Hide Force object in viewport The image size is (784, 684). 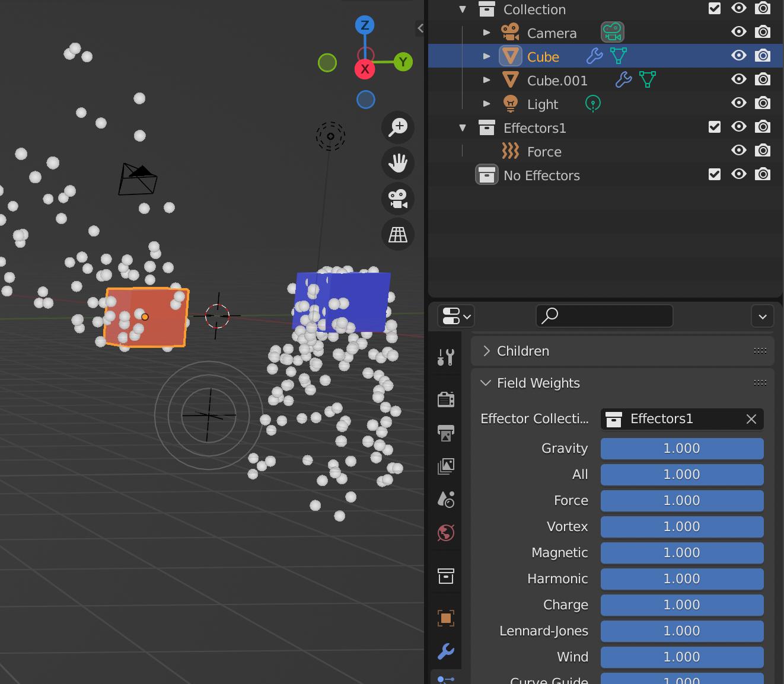(x=739, y=151)
